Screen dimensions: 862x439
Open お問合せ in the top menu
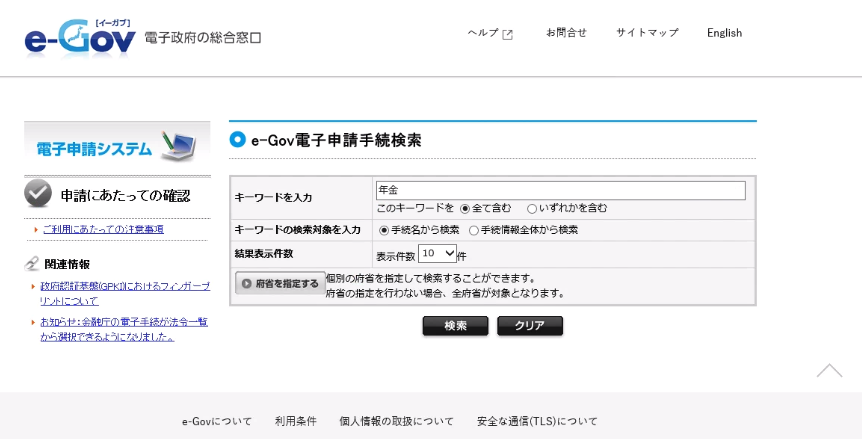[566, 33]
